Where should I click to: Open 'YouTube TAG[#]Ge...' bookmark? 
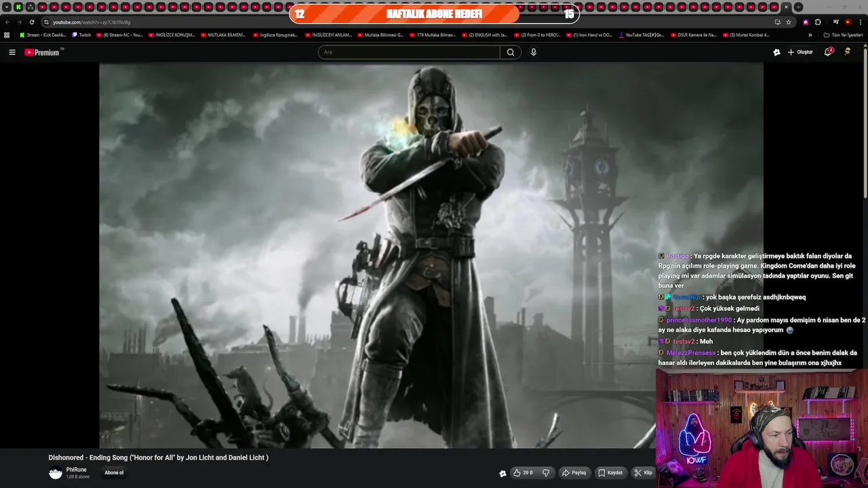pos(642,35)
